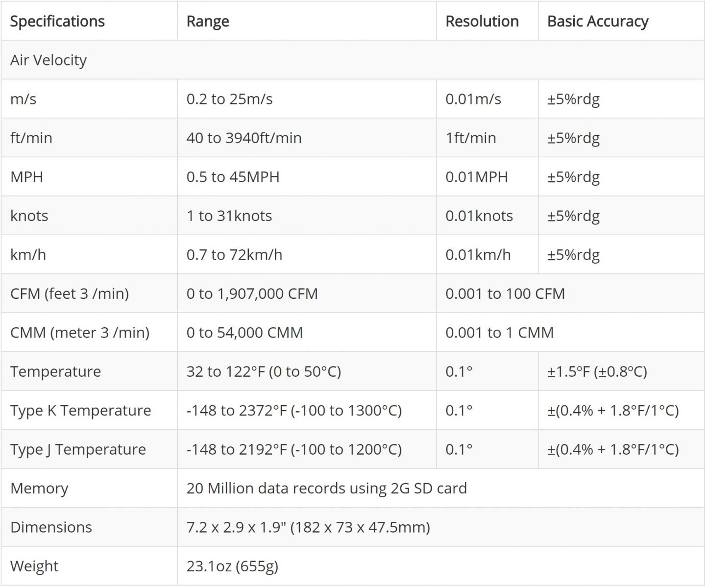Click the Weight value 23.1oz (655g)

tap(232, 566)
